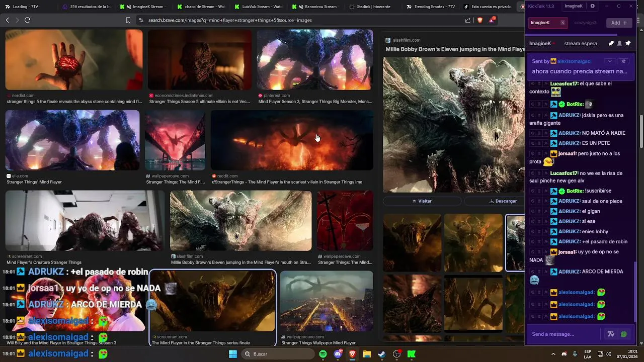Screen dimensions: 644x362
Task: Open the wallpapercave bridge Mind Flayer image
Action: (175, 140)
